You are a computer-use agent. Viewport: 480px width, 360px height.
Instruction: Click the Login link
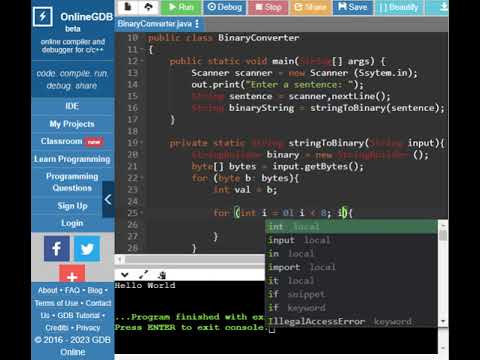[x=72, y=223]
